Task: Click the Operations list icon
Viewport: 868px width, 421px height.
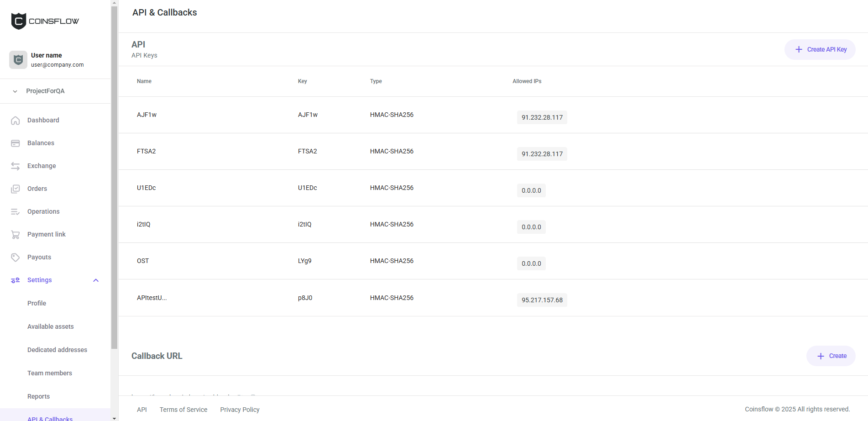Action: [16, 212]
